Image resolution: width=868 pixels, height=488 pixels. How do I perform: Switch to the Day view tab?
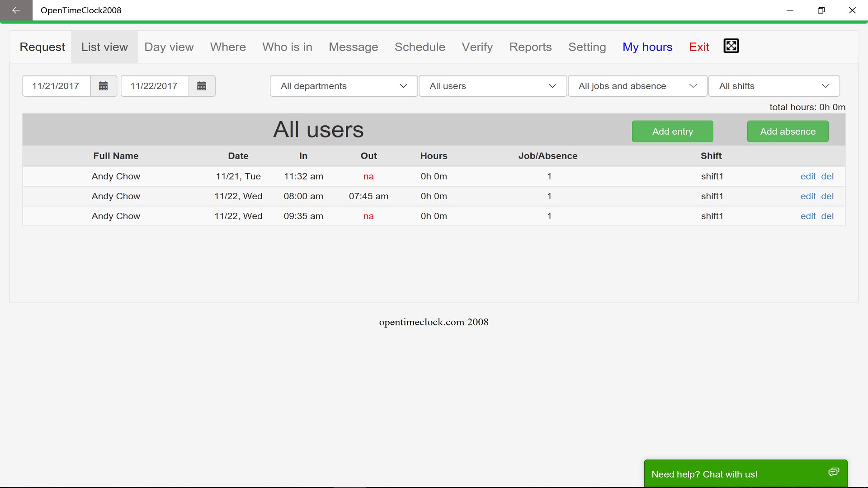tap(169, 47)
